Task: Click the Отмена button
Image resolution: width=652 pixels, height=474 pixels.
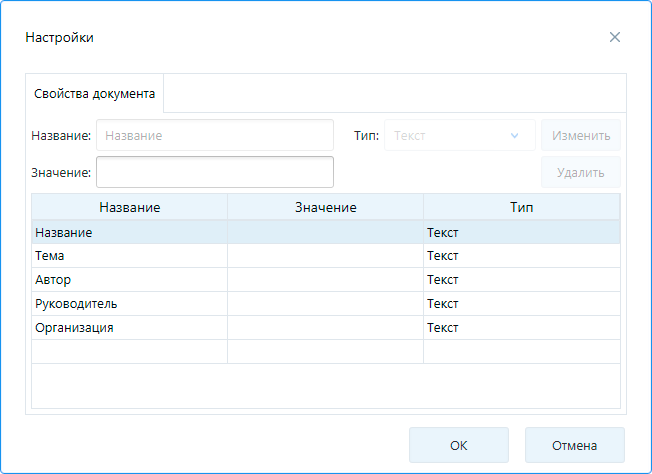Action: 574,445
